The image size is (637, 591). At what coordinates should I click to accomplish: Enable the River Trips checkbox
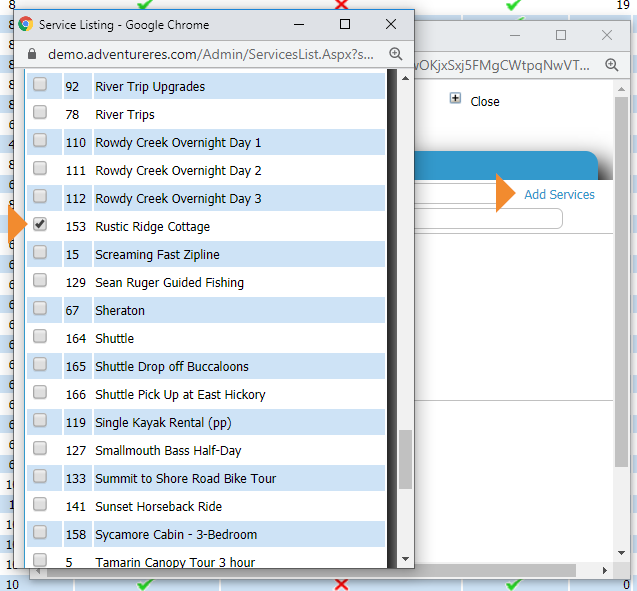(x=40, y=113)
